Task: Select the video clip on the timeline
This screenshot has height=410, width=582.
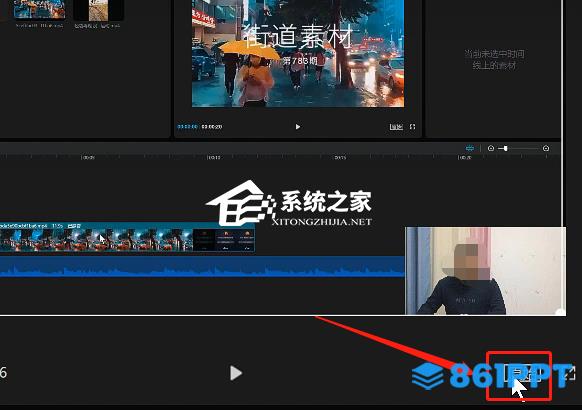Action: point(127,237)
